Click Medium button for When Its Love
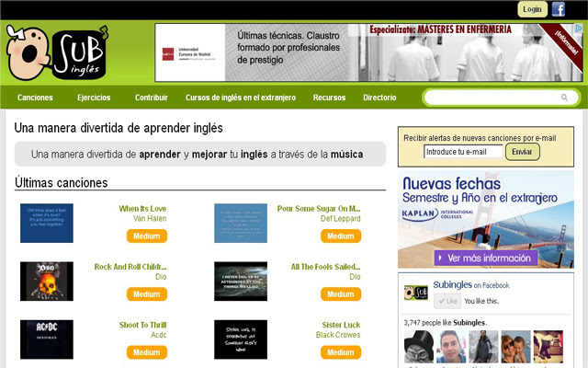The width and height of the screenshot is (588, 368). [147, 236]
